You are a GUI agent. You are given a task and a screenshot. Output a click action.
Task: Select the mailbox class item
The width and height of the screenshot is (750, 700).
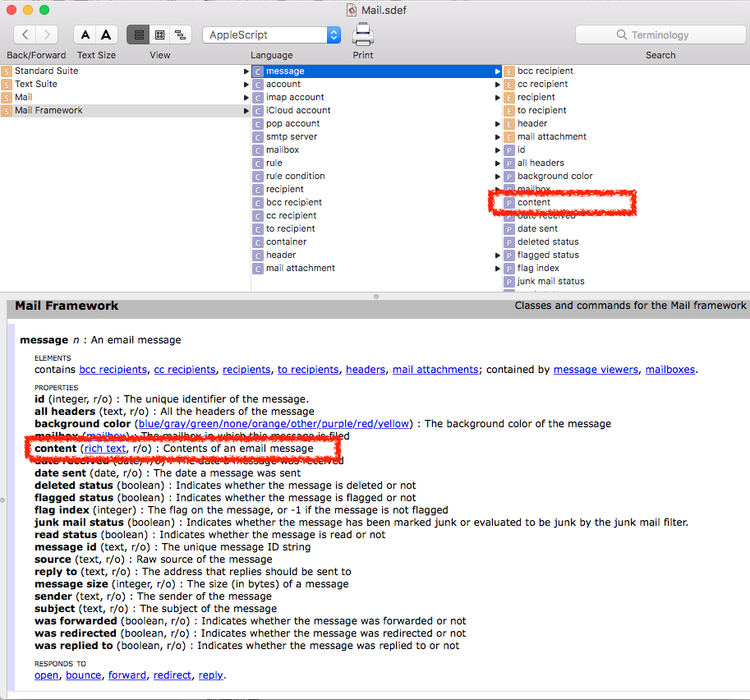coord(283,150)
